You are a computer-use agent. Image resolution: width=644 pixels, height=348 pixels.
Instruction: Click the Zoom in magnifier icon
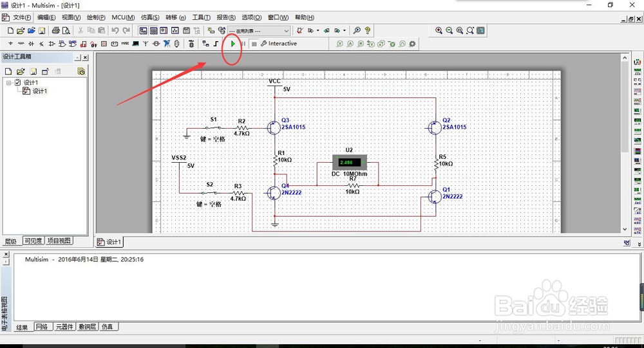pyautogui.click(x=439, y=30)
